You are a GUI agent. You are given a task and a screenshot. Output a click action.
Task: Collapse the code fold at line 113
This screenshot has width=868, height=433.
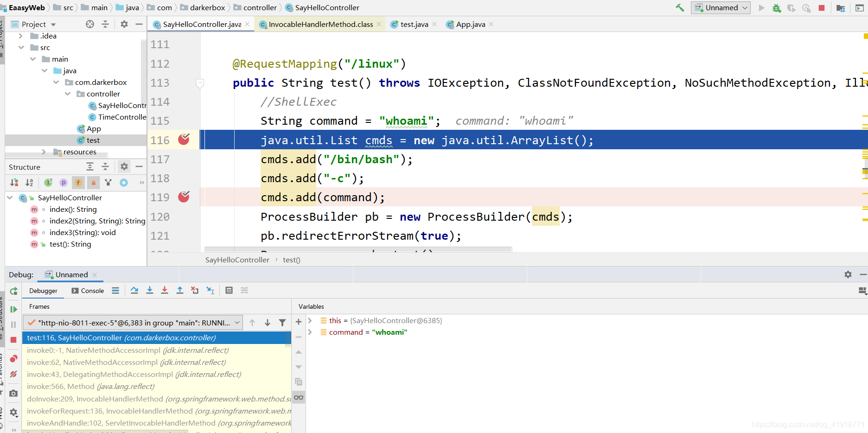point(200,83)
